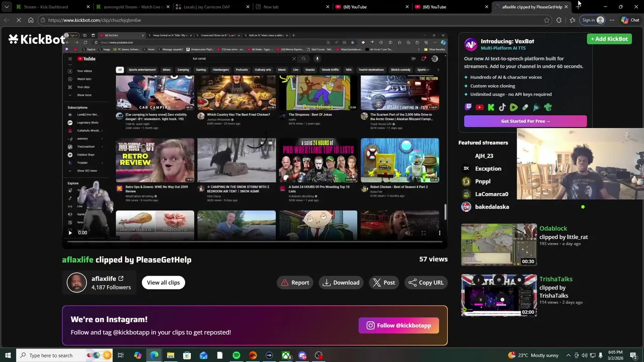This screenshot has height=362, width=644.
Task: Click the Windows Start button
Action: [x=8, y=355]
